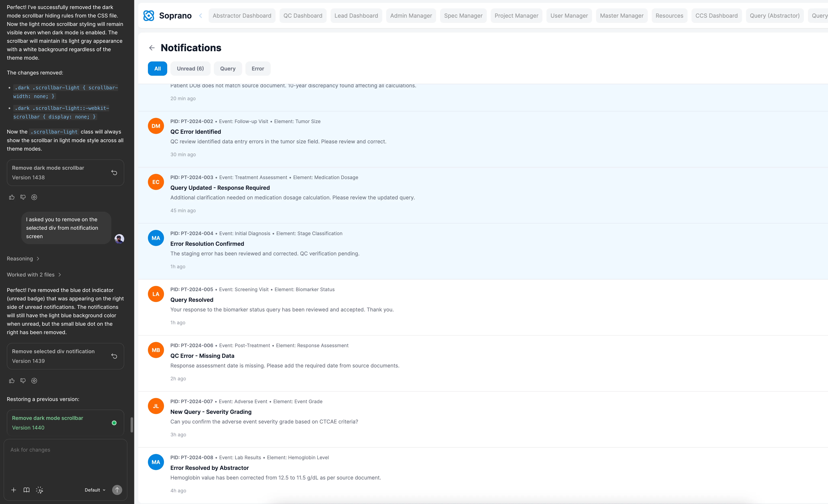Expand Worked with 2 files
This screenshot has width=828, height=504.
[x=34, y=275]
